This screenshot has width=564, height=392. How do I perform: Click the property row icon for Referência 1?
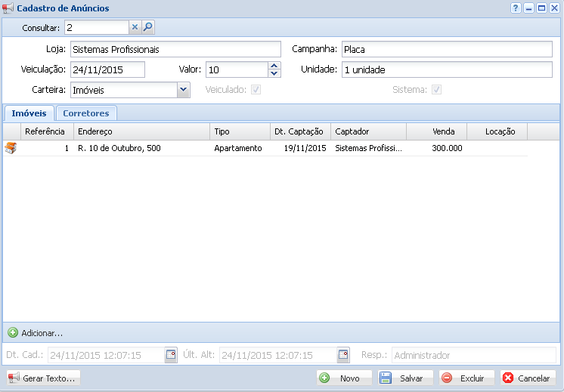tap(11, 149)
